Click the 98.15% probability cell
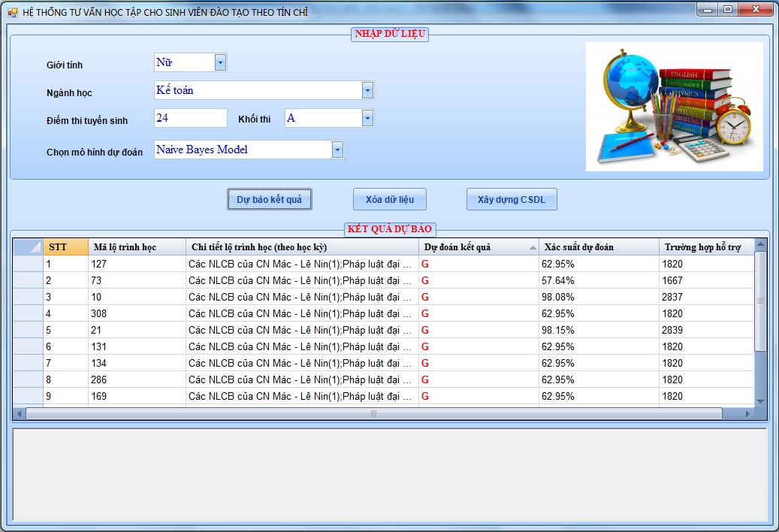The height and width of the screenshot is (532, 779). [x=598, y=330]
